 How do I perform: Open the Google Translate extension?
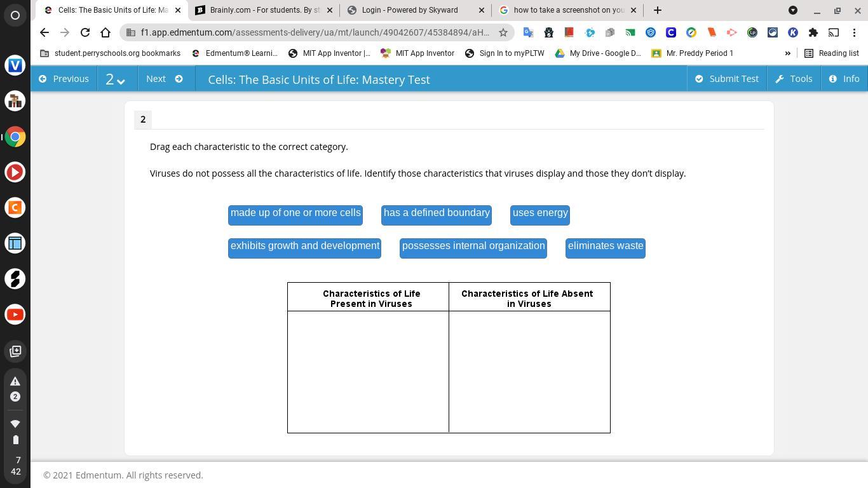coord(528,32)
